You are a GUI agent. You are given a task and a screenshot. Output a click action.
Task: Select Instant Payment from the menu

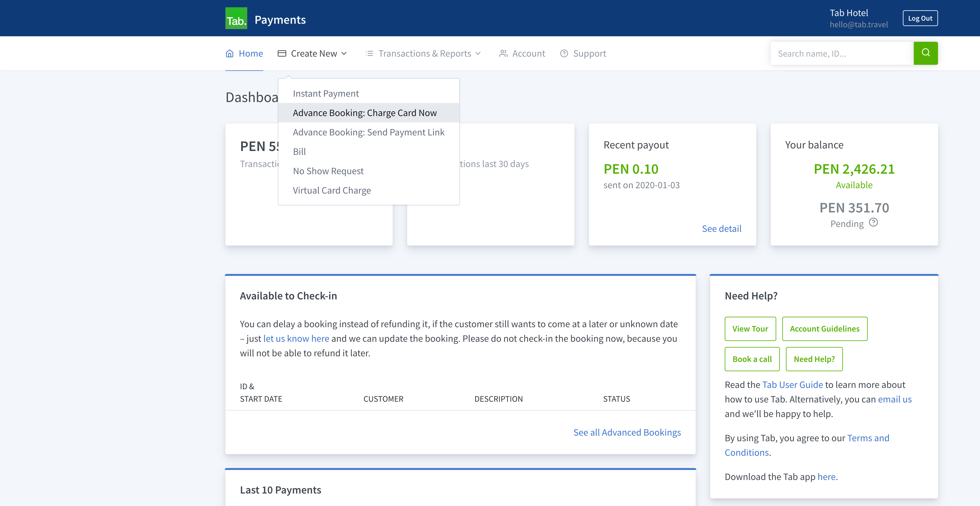point(369,94)
